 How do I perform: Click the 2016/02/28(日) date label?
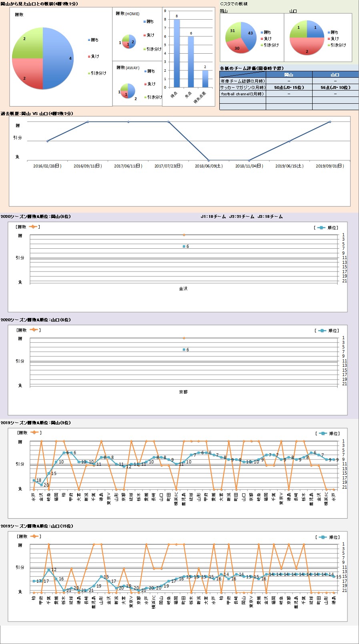click(x=47, y=166)
